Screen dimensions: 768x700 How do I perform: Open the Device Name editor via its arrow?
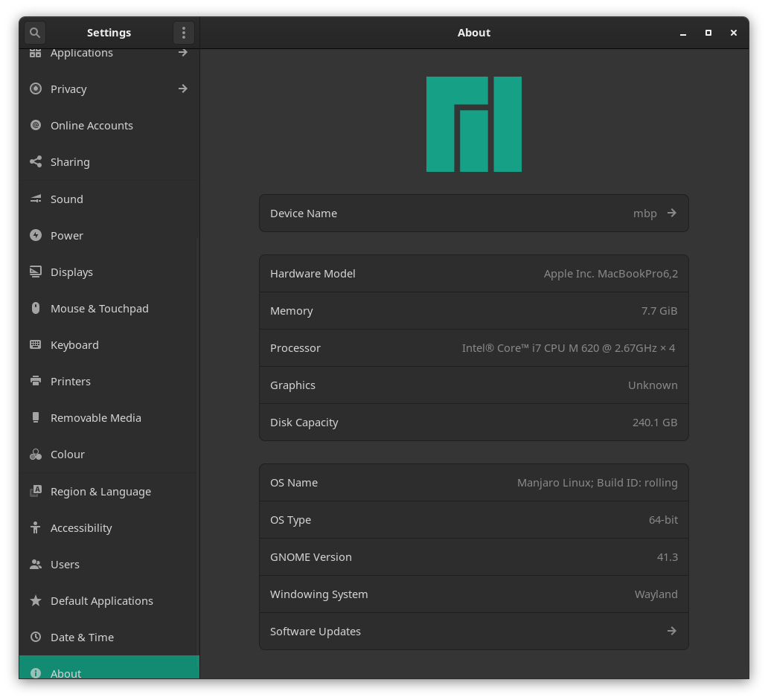click(671, 213)
